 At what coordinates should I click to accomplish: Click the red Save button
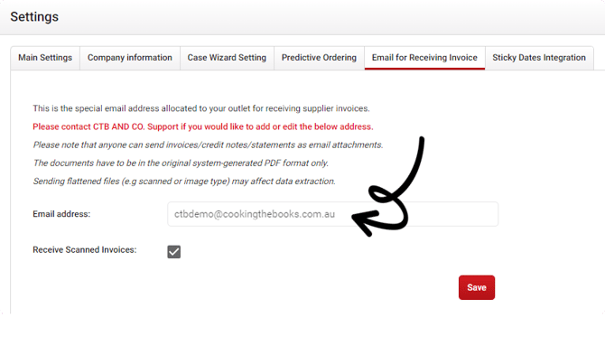(477, 287)
